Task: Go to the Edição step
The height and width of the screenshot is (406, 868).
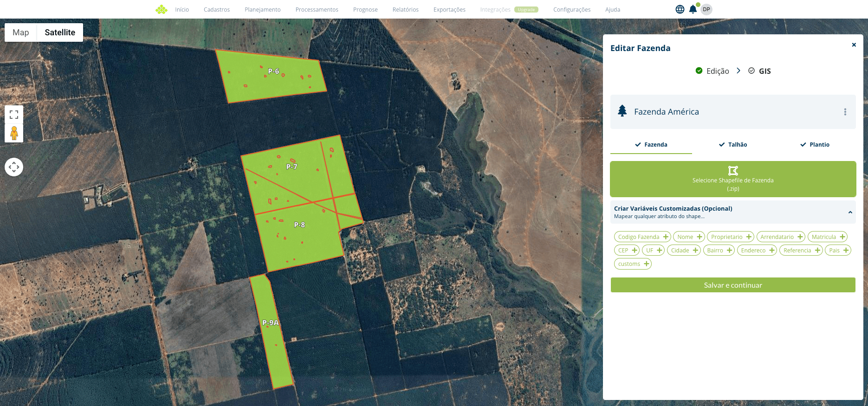Action: 713,71
